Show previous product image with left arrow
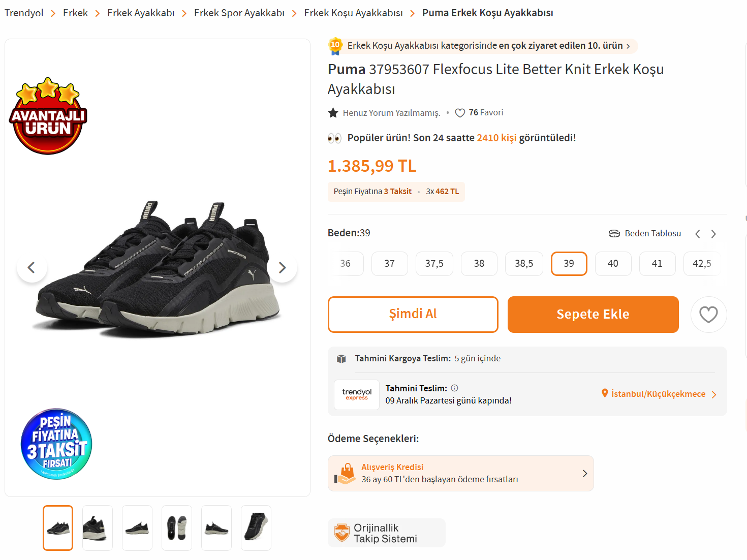This screenshot has width=747, height=560. (32, 267)
